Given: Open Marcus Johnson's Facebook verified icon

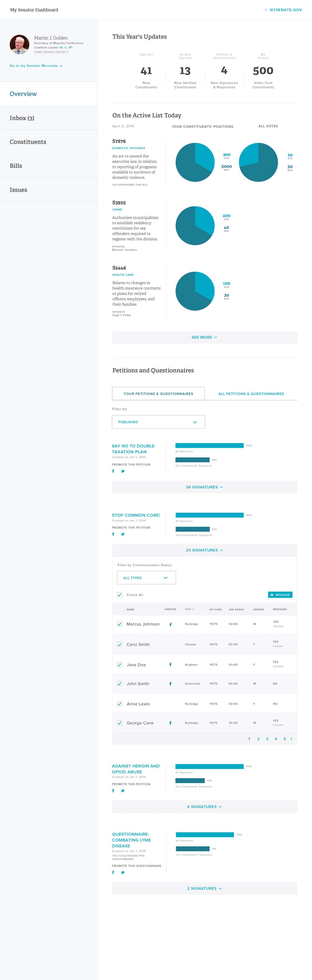Looking at the screenshot, I should [x=170, y=625].
